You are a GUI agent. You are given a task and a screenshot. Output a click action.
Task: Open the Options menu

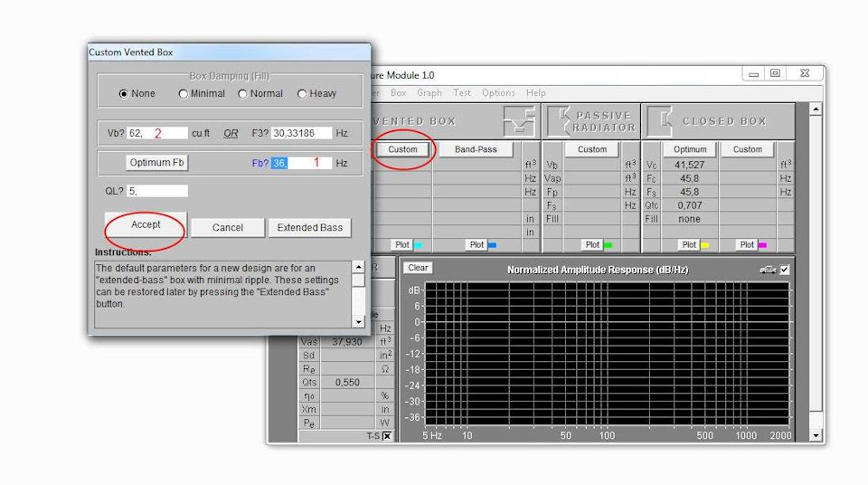(498, 92)
